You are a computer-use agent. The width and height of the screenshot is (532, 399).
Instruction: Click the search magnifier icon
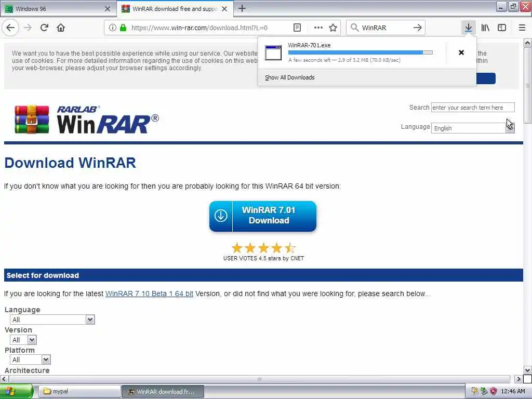click(354, 28)
